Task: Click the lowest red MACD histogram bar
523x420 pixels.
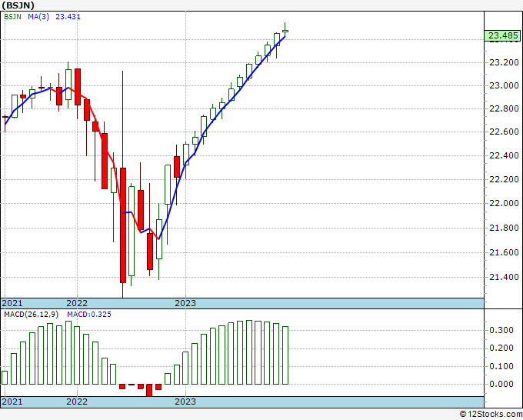Action: click(149, 390)
